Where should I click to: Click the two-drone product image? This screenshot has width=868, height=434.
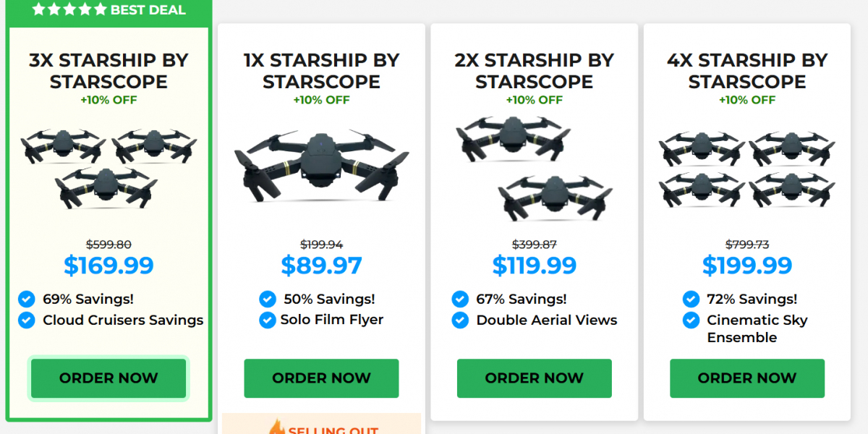coord(534,168)
